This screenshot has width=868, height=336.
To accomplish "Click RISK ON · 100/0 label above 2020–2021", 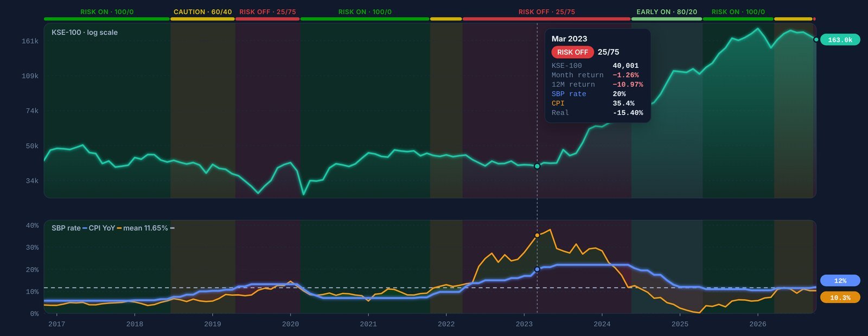I will pos(365,12).
